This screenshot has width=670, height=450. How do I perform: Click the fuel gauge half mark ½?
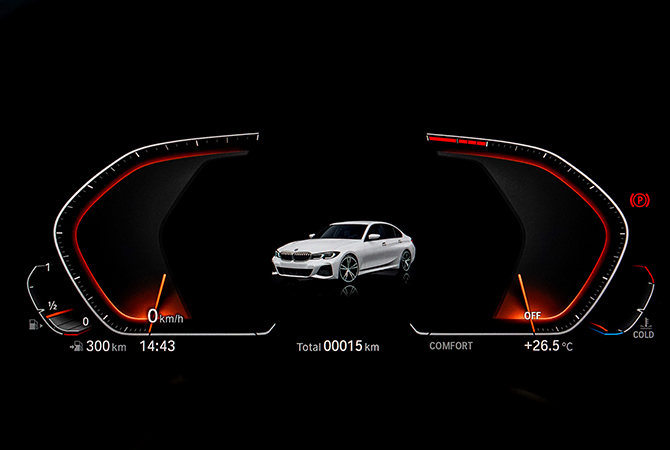tap(52, 306)
